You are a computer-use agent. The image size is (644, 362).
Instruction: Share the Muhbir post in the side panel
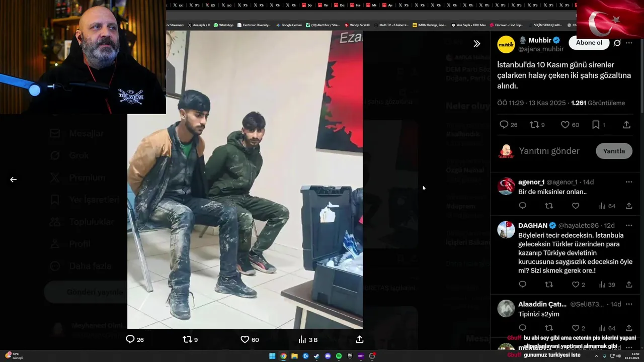click(626, 125)
